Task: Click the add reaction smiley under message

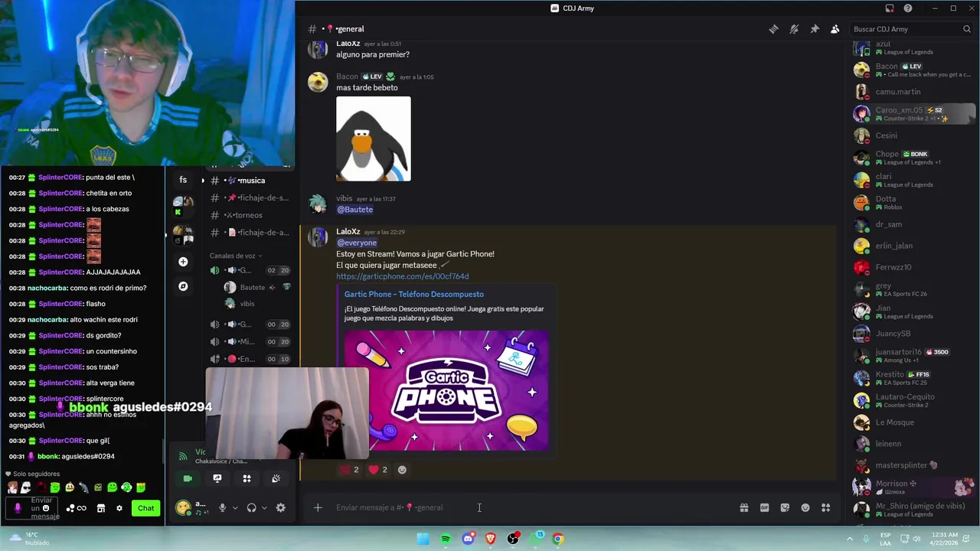Action: [402, 470]
